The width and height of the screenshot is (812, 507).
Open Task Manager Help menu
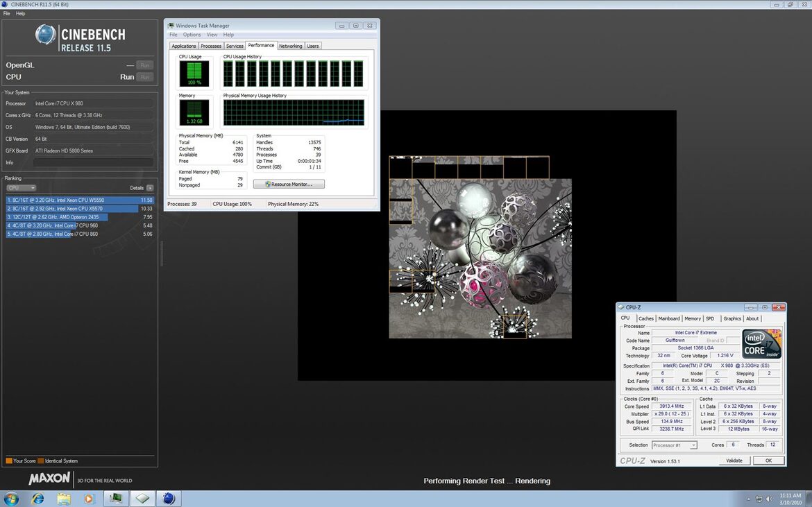pyautogui.click(x=228, y=35)
